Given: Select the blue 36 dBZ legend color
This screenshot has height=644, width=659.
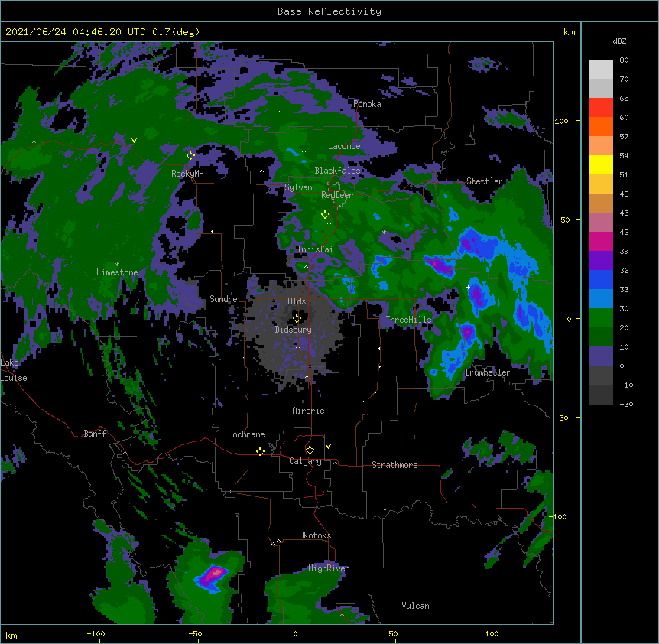Looking at the screenshot, I should 601,279.
